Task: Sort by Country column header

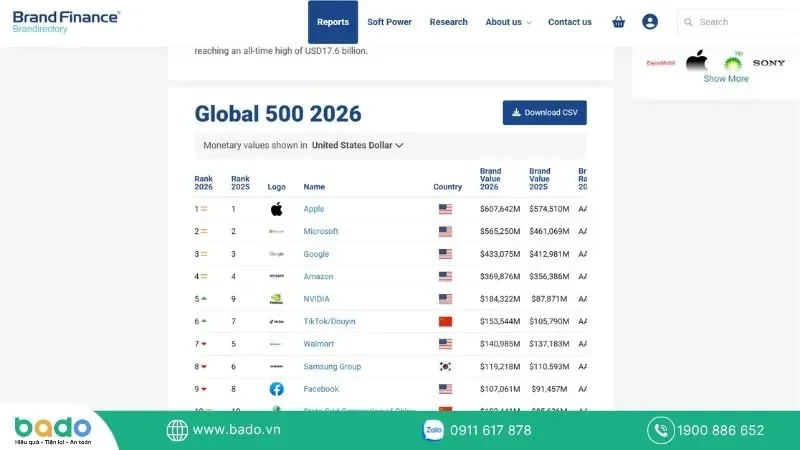Action: 447,187
